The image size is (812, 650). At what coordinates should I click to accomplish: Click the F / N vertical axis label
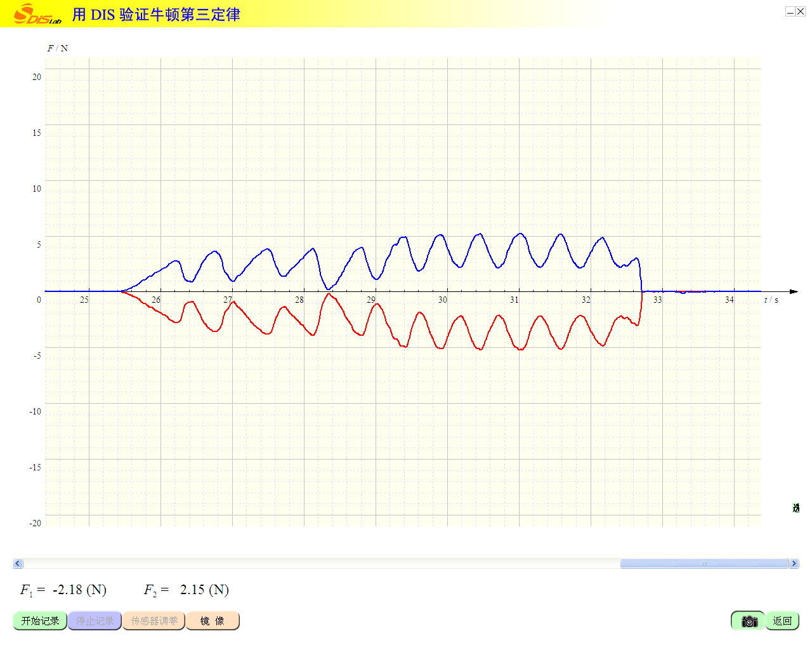click(x=58, y=48)
